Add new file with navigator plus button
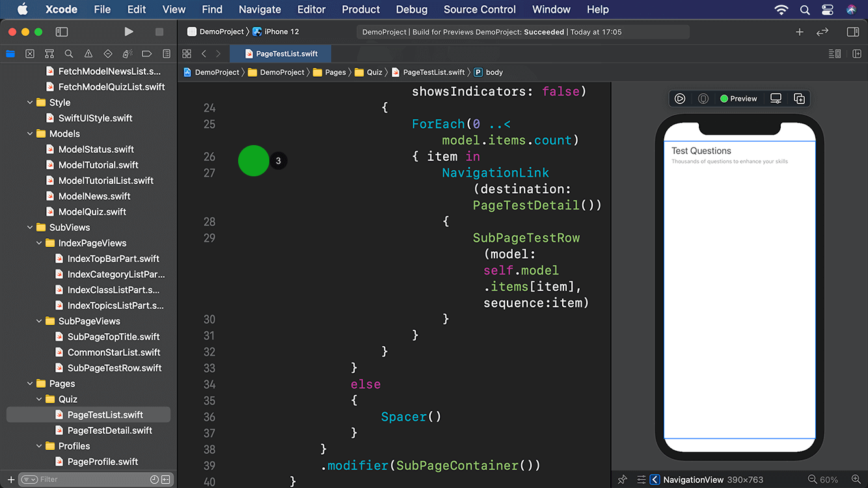The width and height of the screenshot is (868, 488). pyautogui.click(x=10, y=480)
